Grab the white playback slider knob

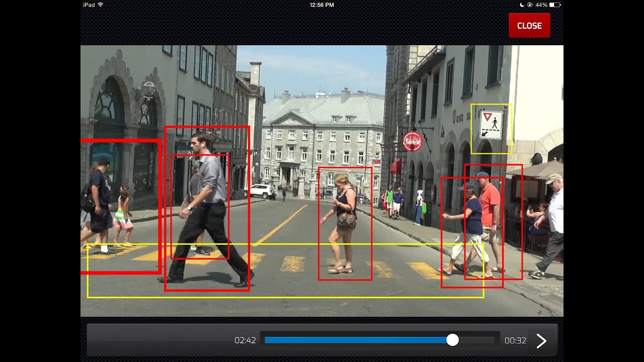453,340
